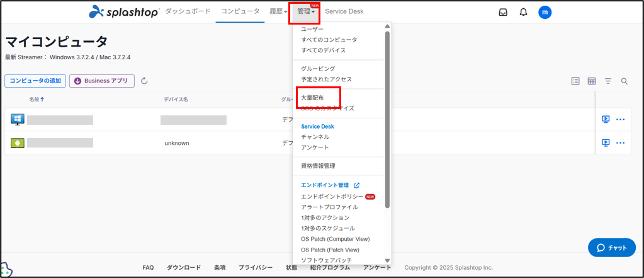The height and width of the screenshot is (278, 644).
Task: Sort by the 名前 column header
Action: pos(37,99)
